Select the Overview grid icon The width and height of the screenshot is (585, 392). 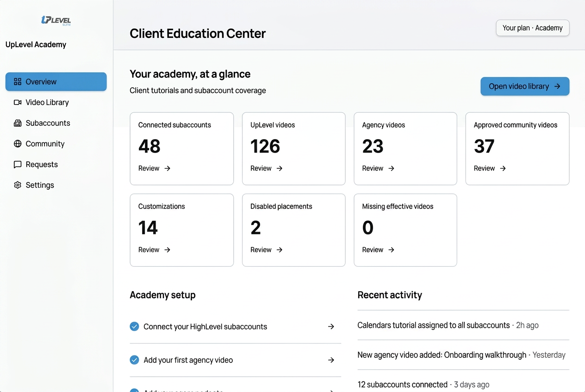18,82
